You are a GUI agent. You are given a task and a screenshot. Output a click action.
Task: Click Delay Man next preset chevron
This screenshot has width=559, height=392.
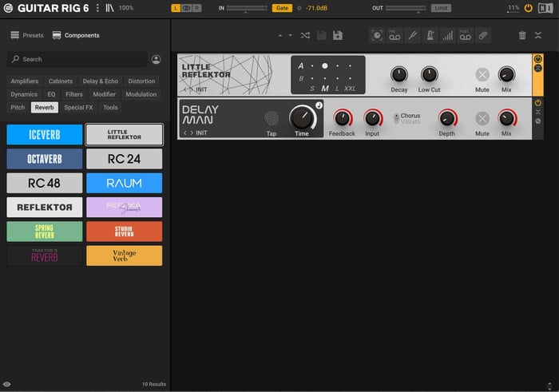pos(192,133)
